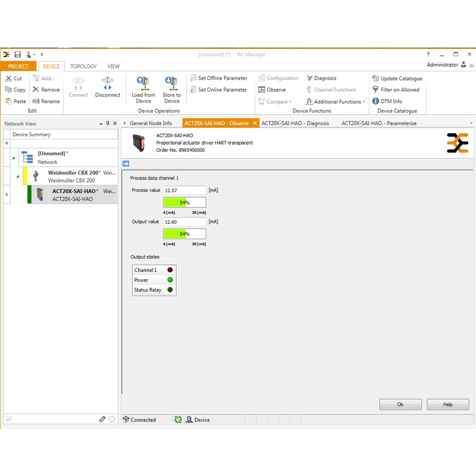Viewport: 476px width, 476px height.
Task: Close the Network View panel
Action: click(x=115, y=123)
